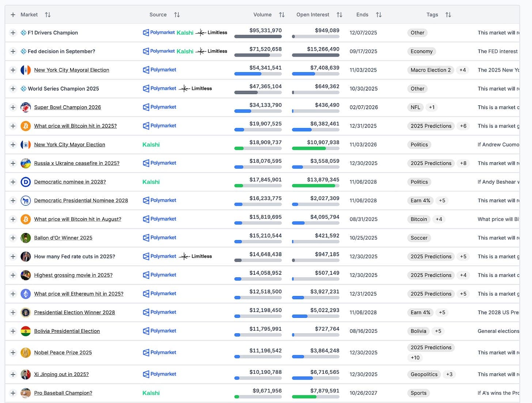The image size is (532, 403).
Task: Expand the Pro Baseball Champion row
Action: pyautogui.click(x=13, y=393)
